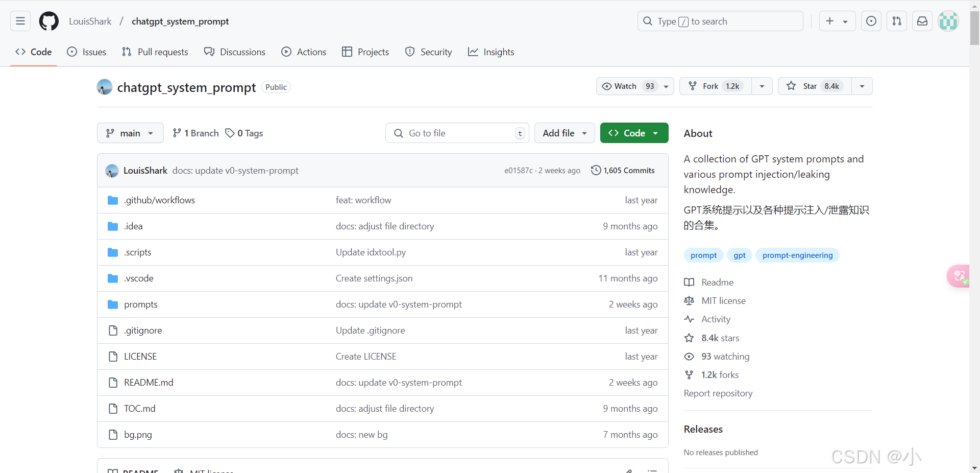Image resolution: width=980 pixels, height=473 pixels.
Task: Open the prompt-engineering topic tag
Action: (797, 255)
